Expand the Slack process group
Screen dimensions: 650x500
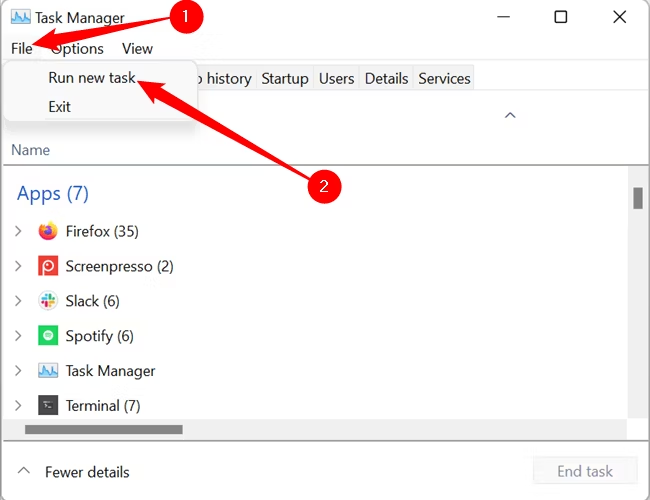coord(18,301)
